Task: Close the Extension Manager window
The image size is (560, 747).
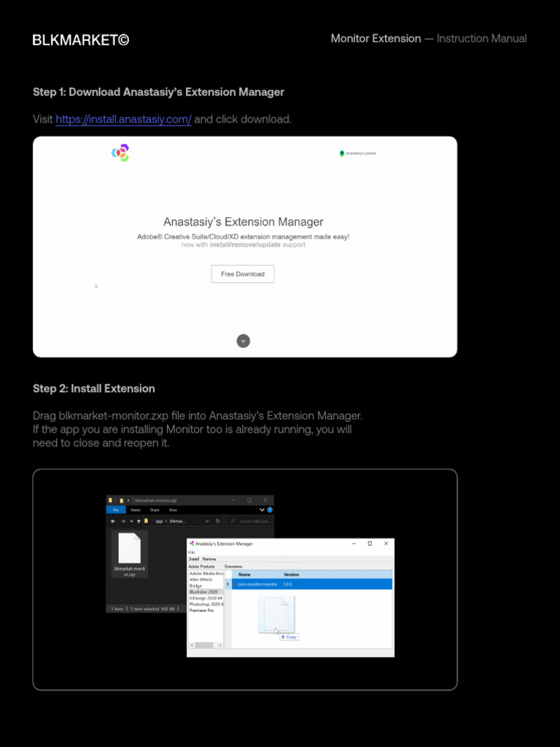Action: pyautogui.click(x=386, y=543)
